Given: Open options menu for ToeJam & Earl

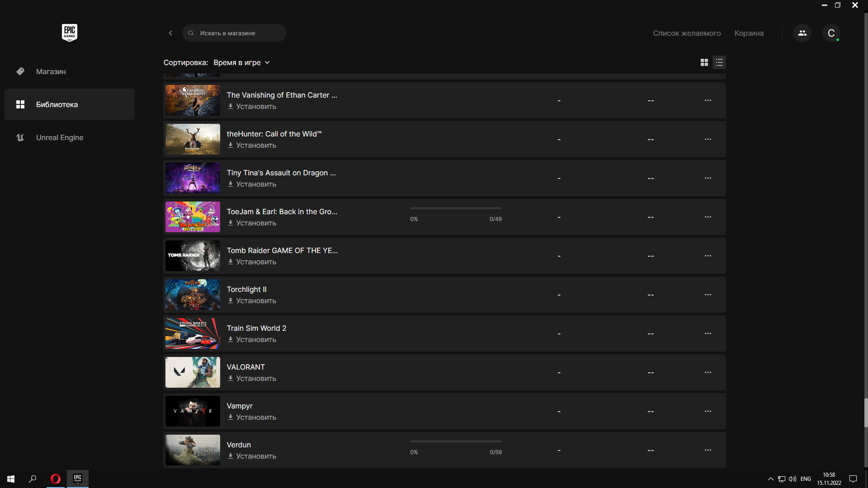Looking at the screenshot, I should (x=708, y=217).
